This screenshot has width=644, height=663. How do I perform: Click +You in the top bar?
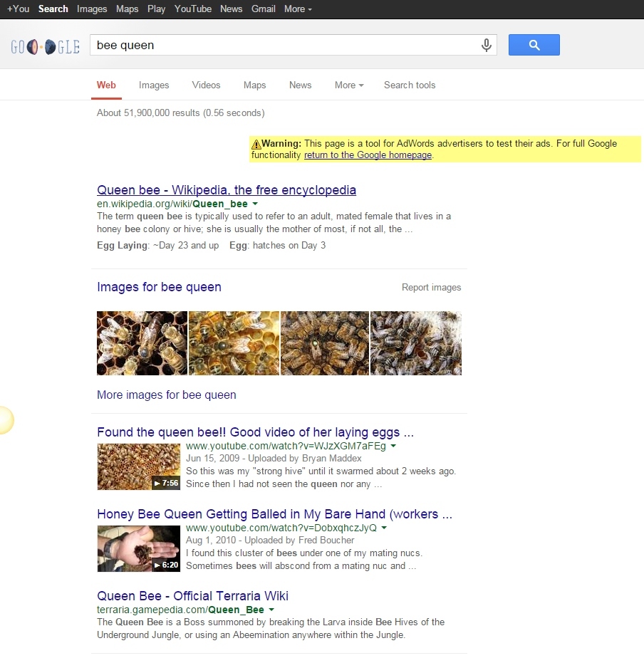[19, 9]
